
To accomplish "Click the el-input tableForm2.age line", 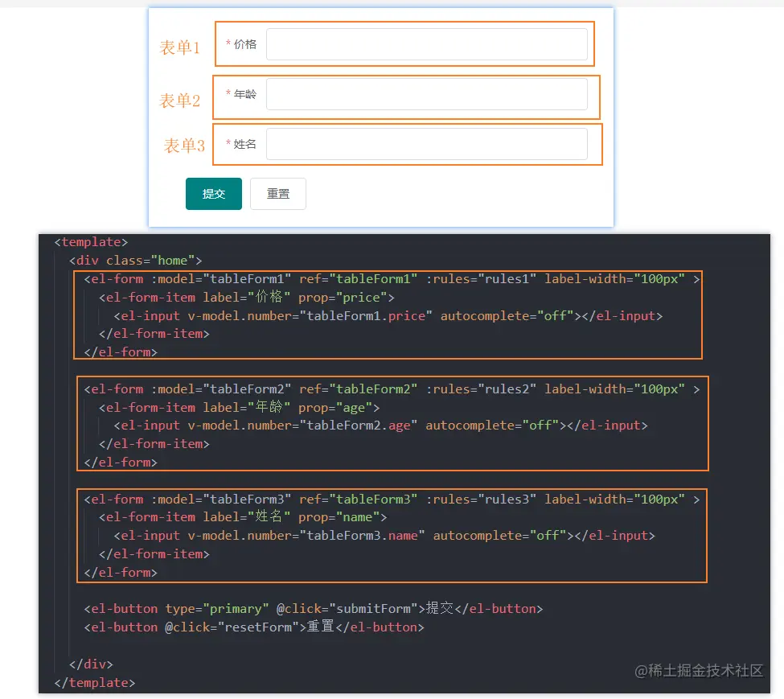I will (x=380, y=426).
